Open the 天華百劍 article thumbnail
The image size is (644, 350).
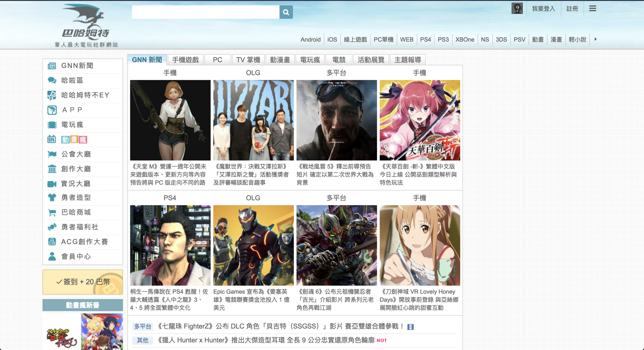tap(420, 120)
